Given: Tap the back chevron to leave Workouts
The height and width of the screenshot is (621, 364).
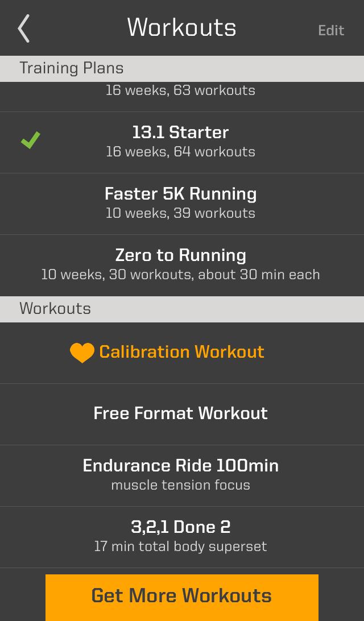Looking at the screenshot, I should tap(24, 28).
